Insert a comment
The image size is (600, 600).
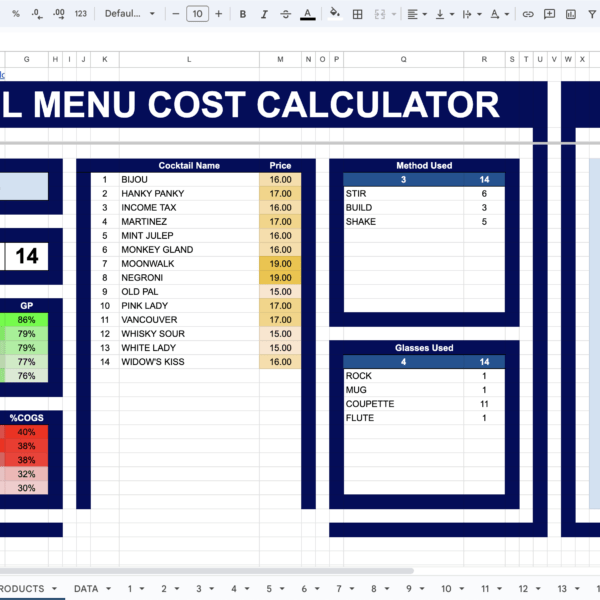coord(549,14)
